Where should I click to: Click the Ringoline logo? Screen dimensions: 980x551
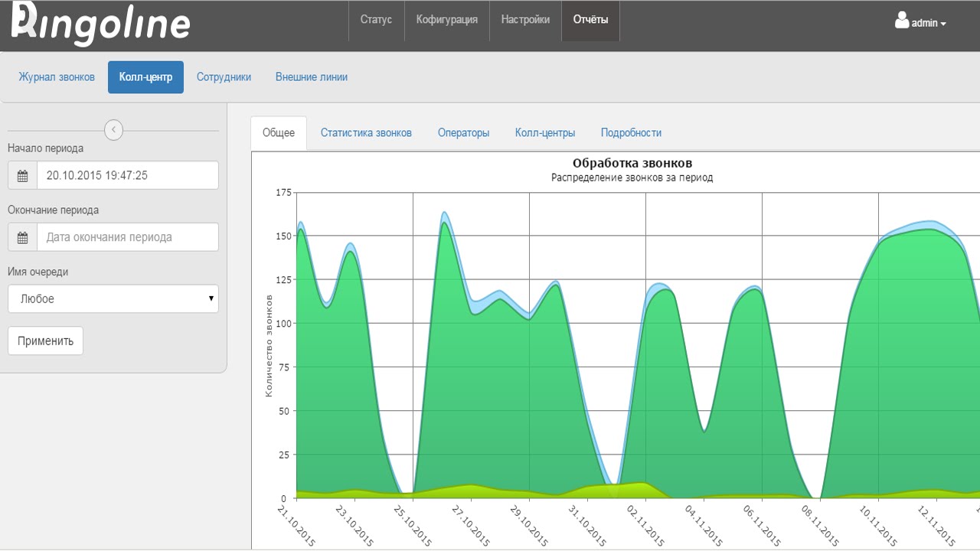pos(101,24)
